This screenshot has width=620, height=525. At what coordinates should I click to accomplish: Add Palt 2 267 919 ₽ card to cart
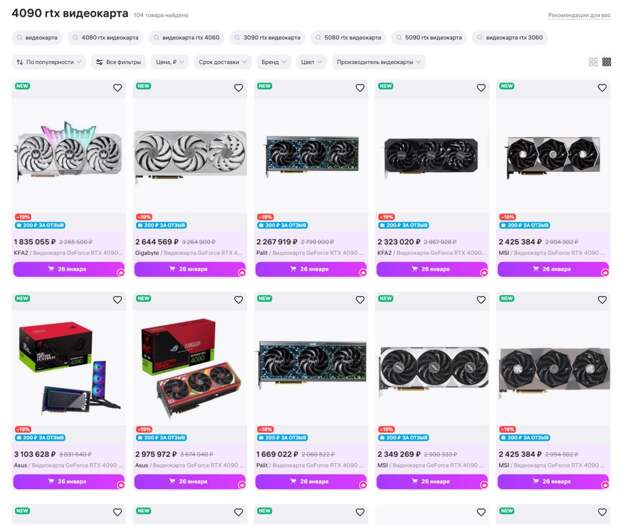point(310,269)
